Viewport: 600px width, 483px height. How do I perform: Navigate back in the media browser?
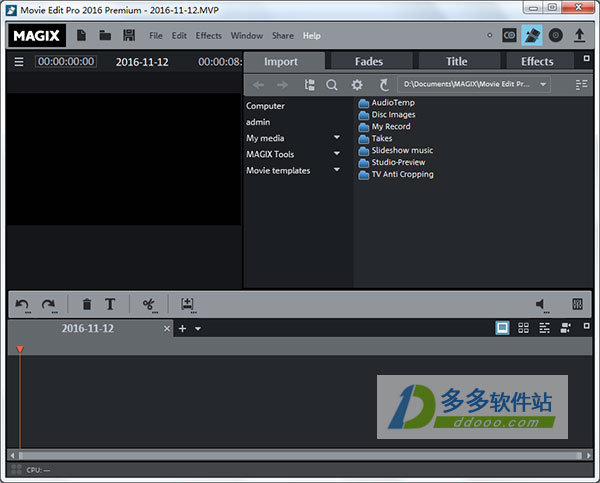click(258, 85)
